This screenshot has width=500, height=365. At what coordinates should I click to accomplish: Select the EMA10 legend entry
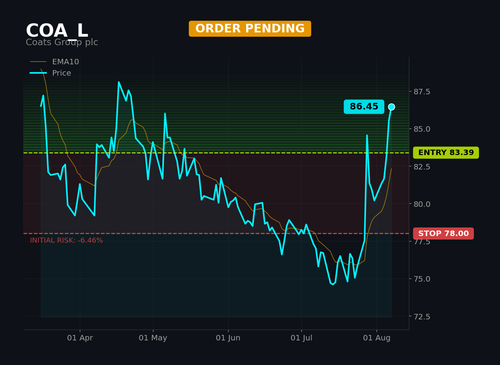click(55, 62)
